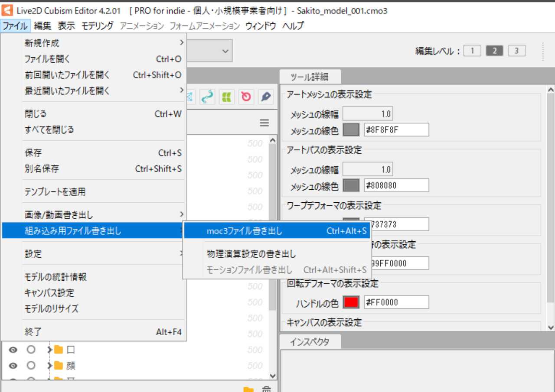Open the red rotation deformer handle color swatch
Screen dimensions: 555x392
[x=351, y=302]
